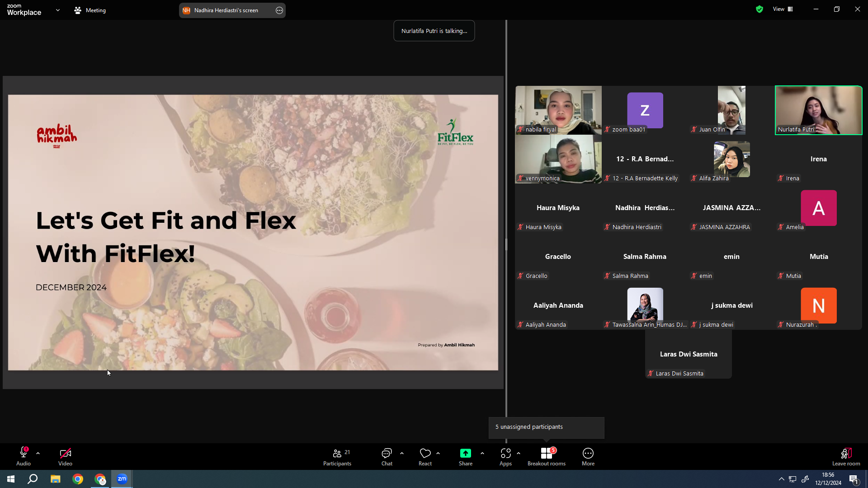Open the More options menu
This screenshot has height=488, width=868.
coord(588,456)
